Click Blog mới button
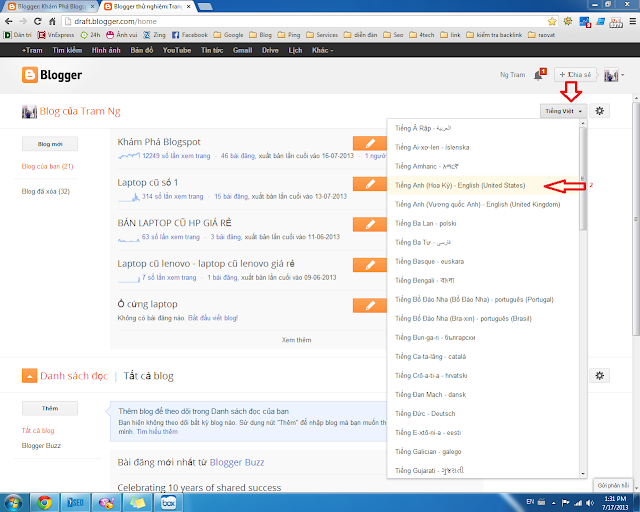640x512 pixels. click(50, 144)
